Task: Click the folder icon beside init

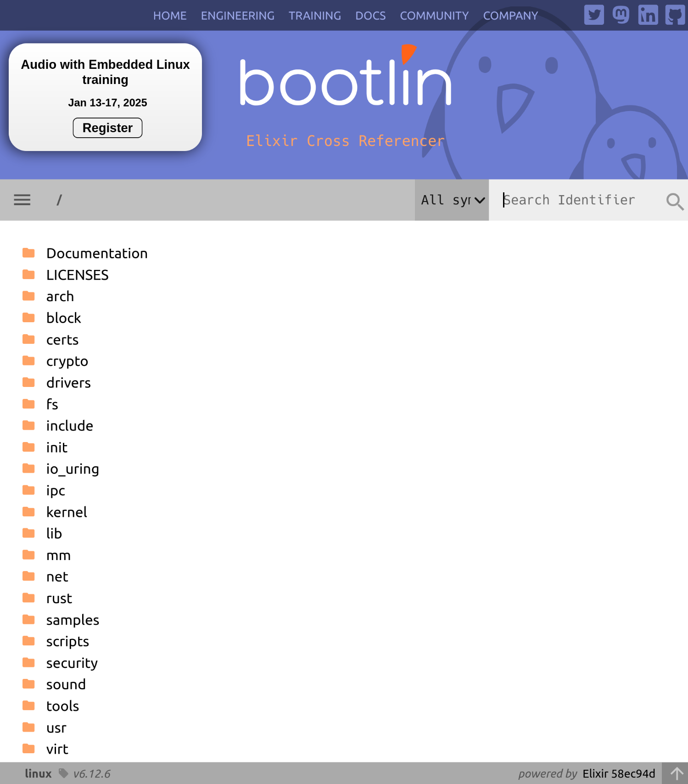Action: (x=28, y=447)
